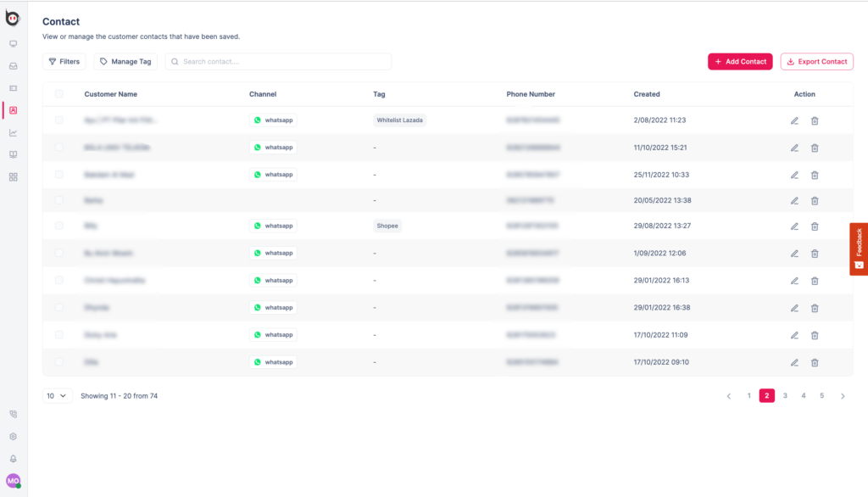Check the first contact row checkbox

(x=58, y=120)
